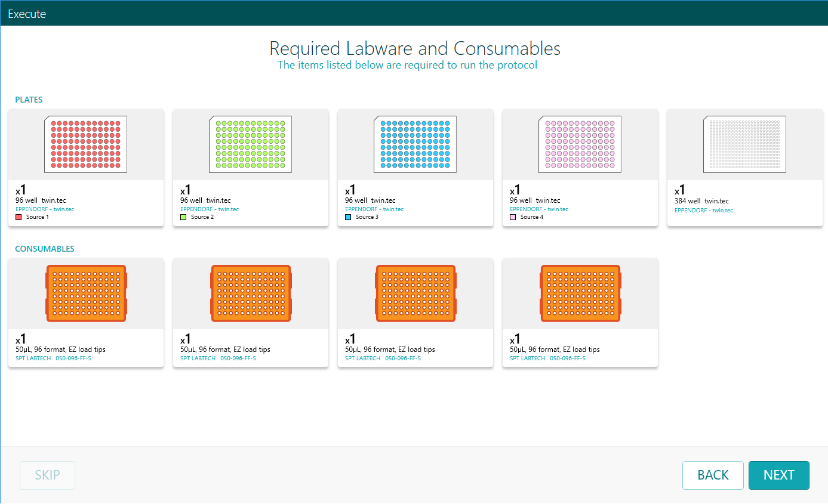Click the blue Source 3 color swatch
The height and width of the screenshot is (504, 828).
[347, 217]
